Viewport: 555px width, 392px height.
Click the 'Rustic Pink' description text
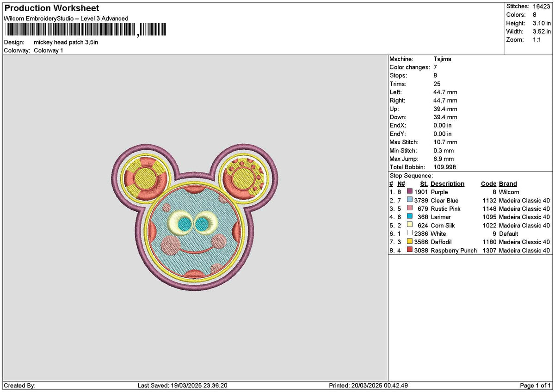click(445, 208)
